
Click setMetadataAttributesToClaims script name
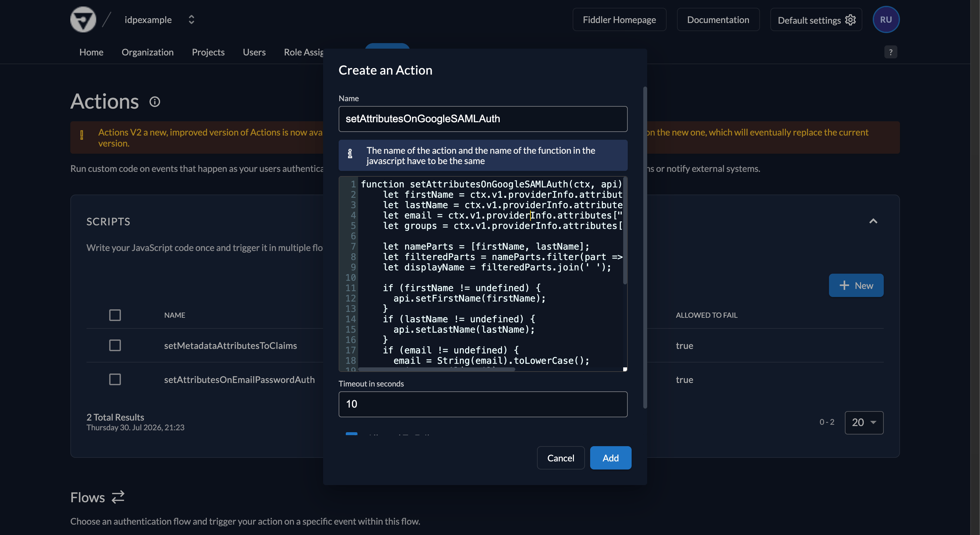coord(230,346)
